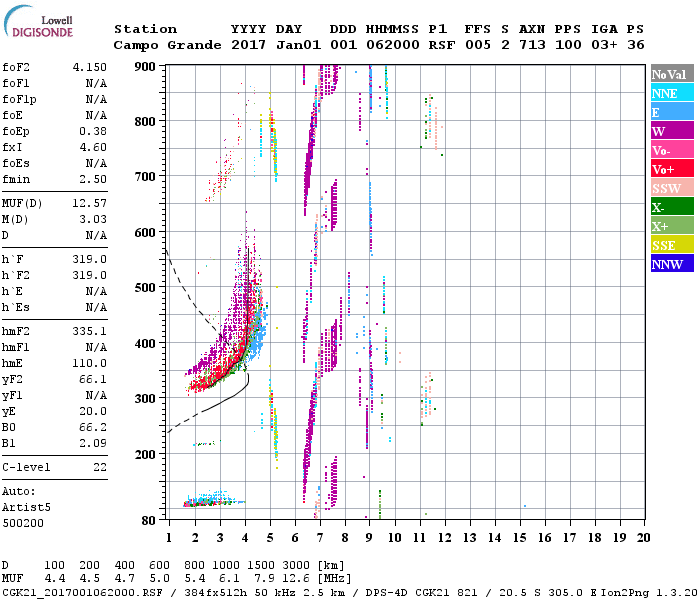Select the SSW legend color swatch
The width and height of the screenshot is (700, 600).
672,188
